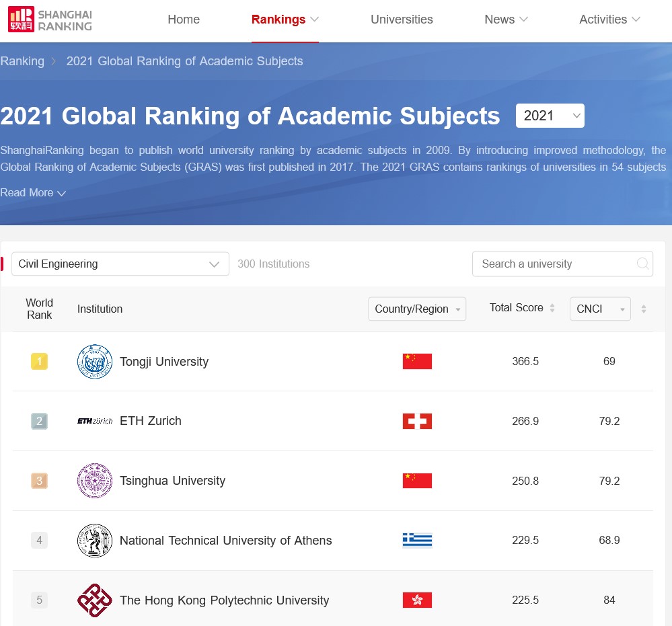Open Tongji University page
This screenshot has height=626, width=672.
[x=164, y=362]
